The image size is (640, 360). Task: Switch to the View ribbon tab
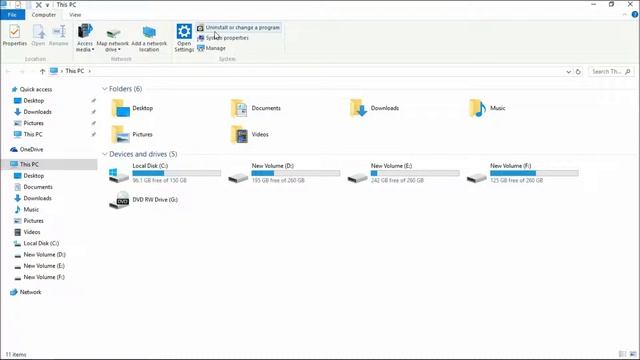point(75,15)
